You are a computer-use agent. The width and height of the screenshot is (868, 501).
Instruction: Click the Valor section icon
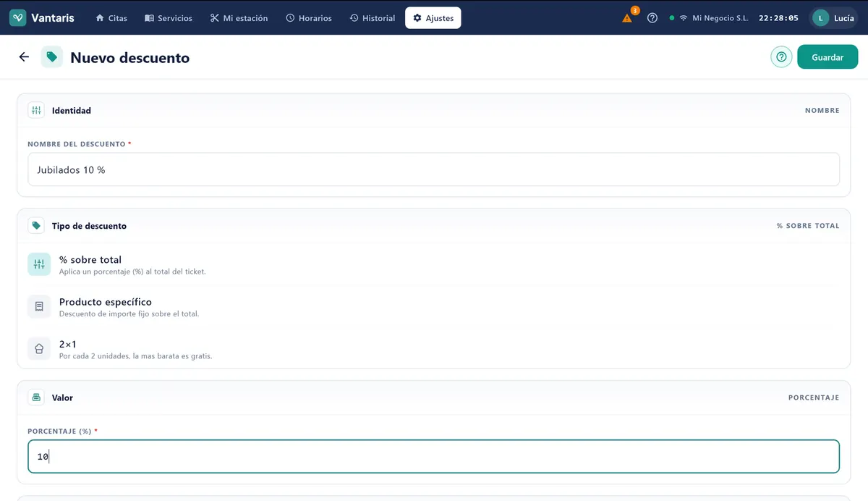click(x=36, y=397)
